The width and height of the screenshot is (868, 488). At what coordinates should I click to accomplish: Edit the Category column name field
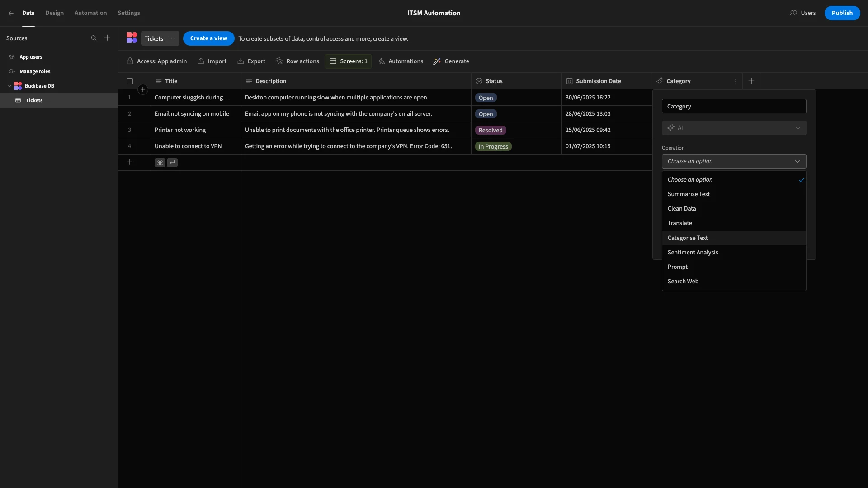pyautogui.click(x=734, y=107)
